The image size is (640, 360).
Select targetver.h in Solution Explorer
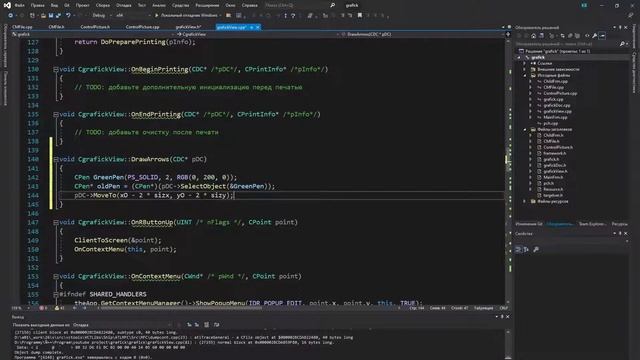pyautogui.click(x=553, y=196)
